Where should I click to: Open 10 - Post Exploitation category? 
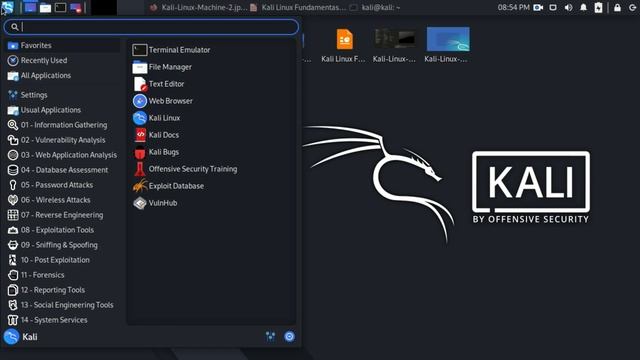point(63,260)
